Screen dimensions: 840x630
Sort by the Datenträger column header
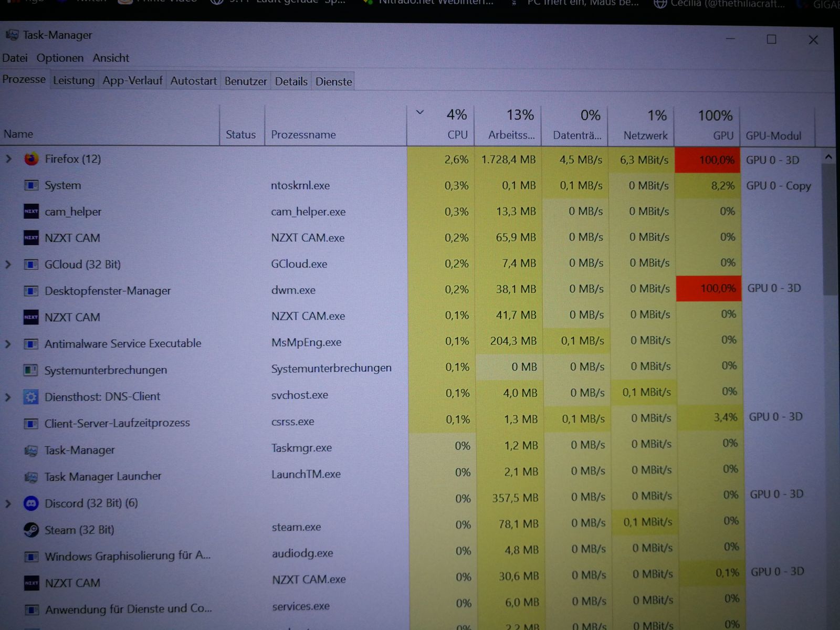tap(575, 125)
